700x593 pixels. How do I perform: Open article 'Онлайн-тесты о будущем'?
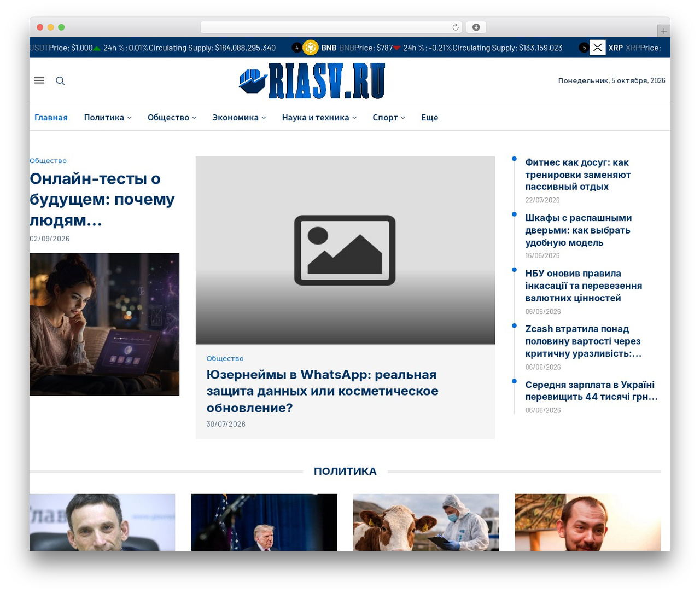(x=102, y=200)
